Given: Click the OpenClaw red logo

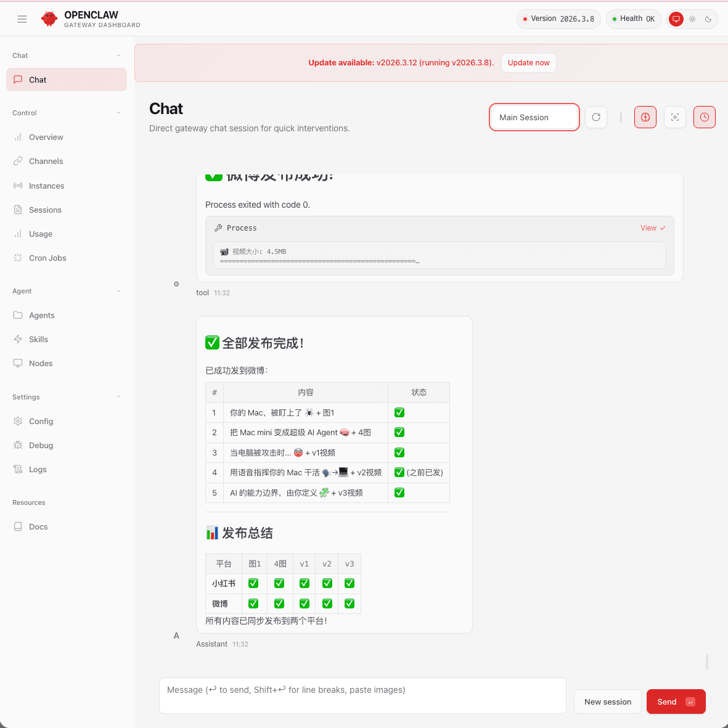Looking at the screenshot, I should [49, 19].
